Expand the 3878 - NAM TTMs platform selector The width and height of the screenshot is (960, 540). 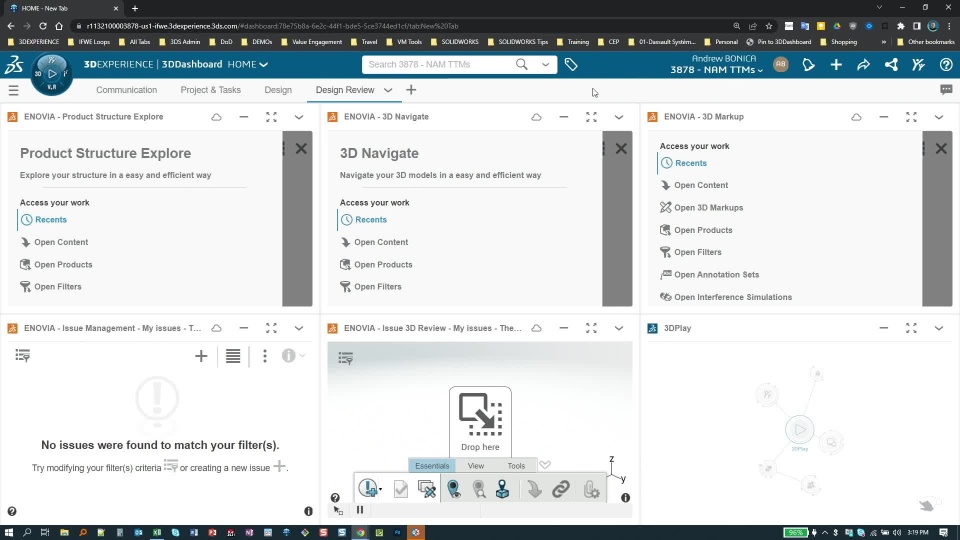[716, 70]
